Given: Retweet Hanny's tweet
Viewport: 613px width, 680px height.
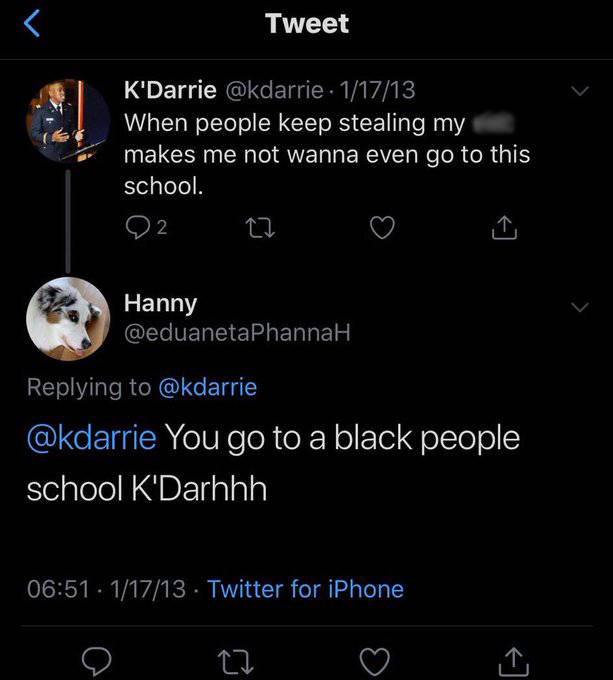Looking at the screenshot, I should coord(235,660).
